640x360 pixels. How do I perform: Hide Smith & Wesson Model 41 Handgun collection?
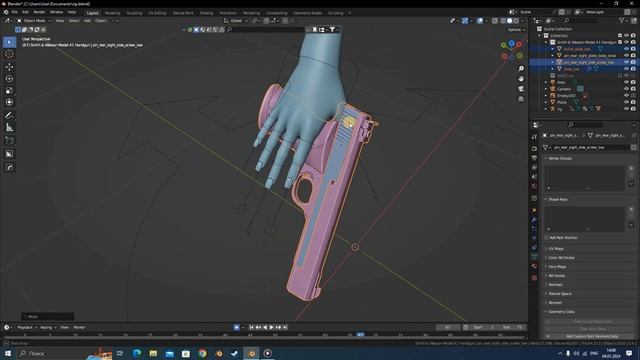coord(626,42)
